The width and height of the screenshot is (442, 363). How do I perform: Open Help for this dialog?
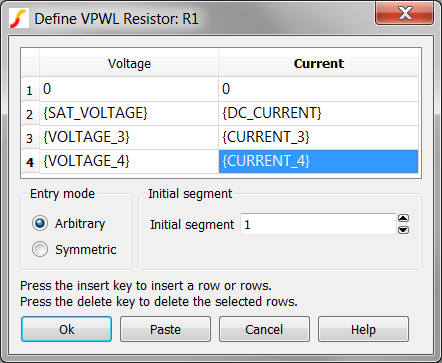pyautogui.click(x=363, y=329)
